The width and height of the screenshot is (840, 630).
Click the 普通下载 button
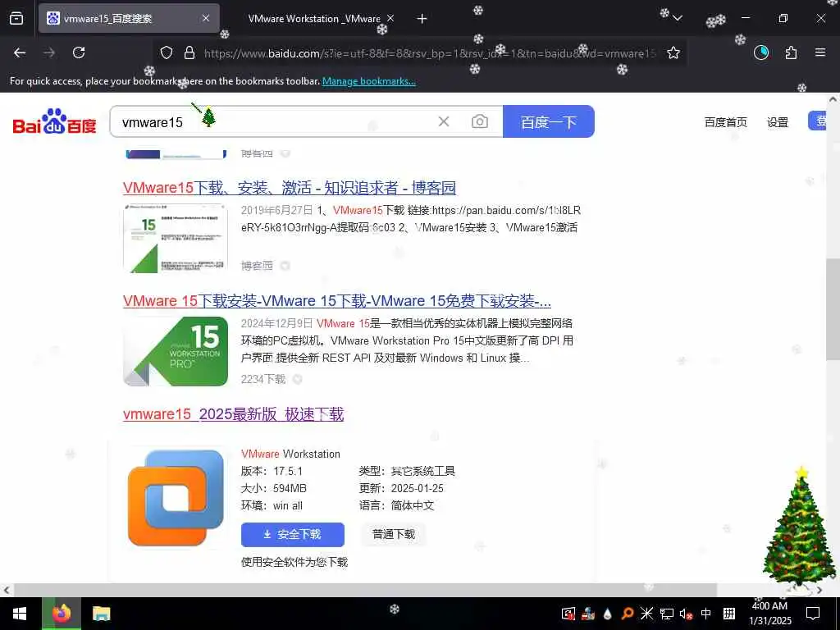(394, 534)
